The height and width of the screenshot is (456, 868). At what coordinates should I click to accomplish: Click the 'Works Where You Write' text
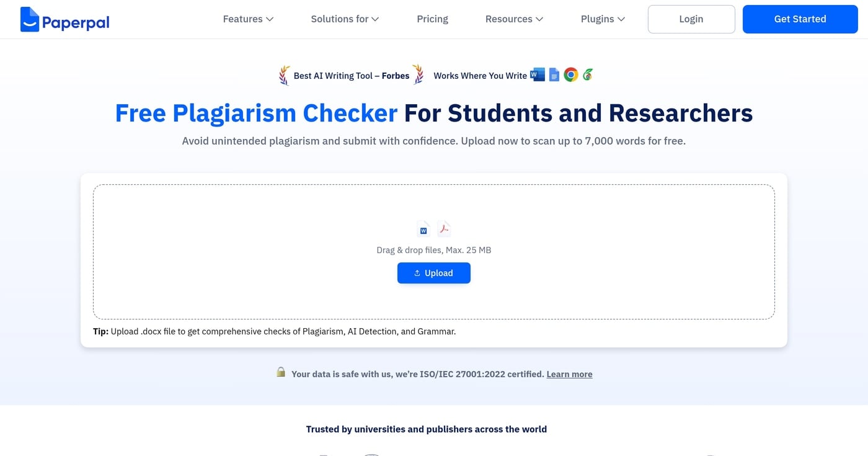click(480, 76)
